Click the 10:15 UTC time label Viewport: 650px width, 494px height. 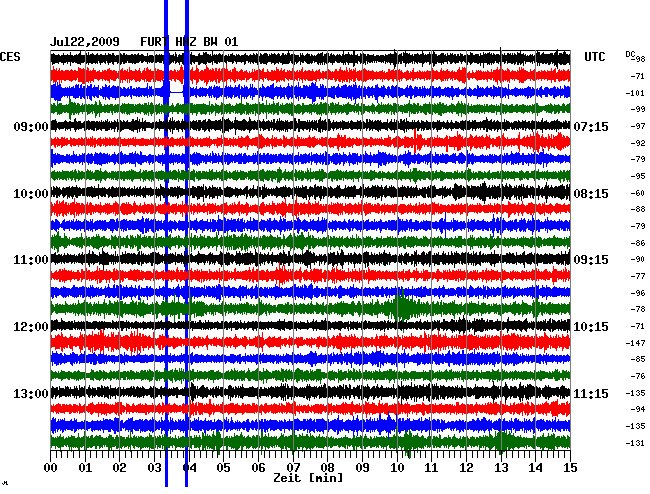point(591,327)
